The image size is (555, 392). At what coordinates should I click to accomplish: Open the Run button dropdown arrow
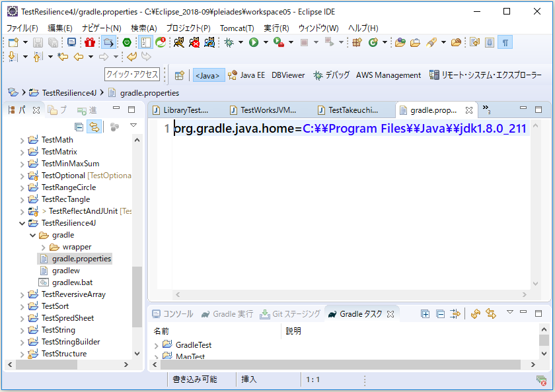pos(266,42)
